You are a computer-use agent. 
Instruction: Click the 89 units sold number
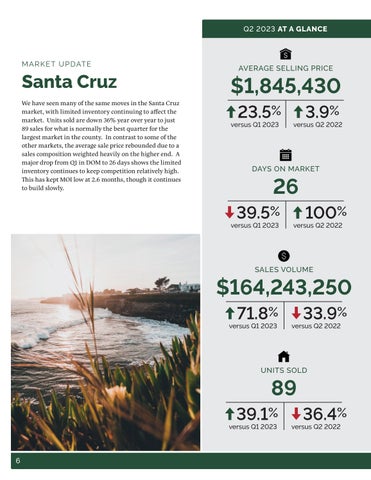point(284,388)
